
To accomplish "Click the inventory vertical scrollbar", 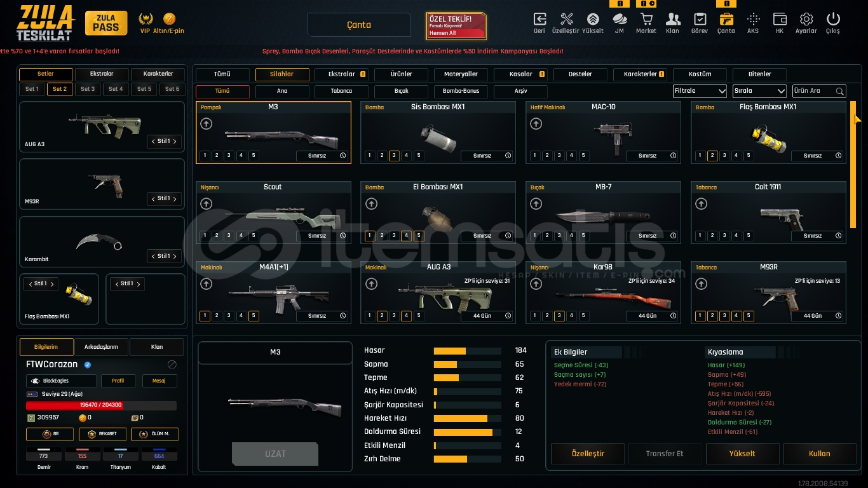I will (853, 164).
